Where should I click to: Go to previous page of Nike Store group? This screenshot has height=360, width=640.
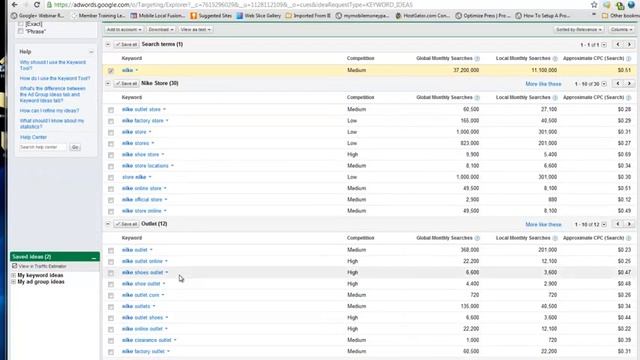(x=618, y=84)
